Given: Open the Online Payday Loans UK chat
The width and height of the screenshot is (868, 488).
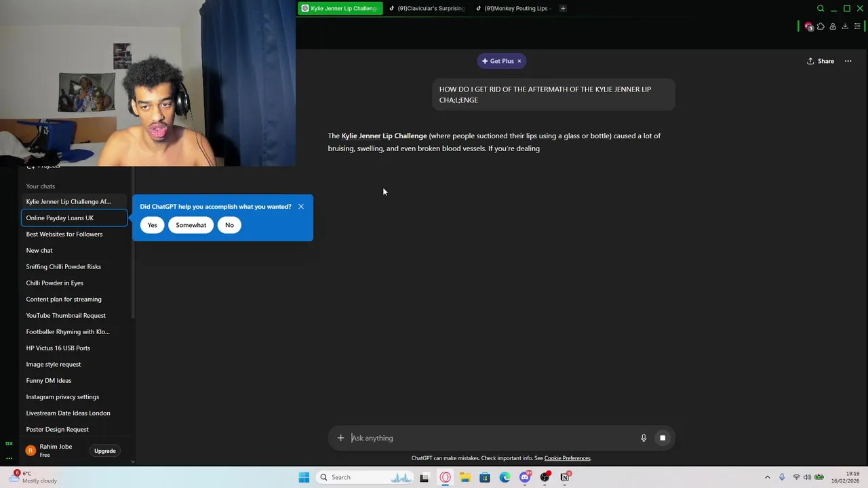Looking at the screenshot, I should click(74, 218).
